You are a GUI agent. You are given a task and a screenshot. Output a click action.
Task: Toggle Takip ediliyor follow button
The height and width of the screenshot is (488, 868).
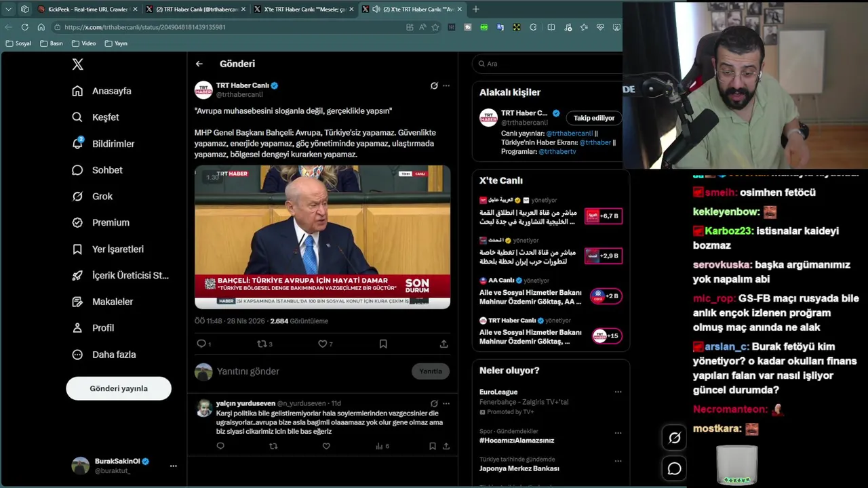[594, 118]
